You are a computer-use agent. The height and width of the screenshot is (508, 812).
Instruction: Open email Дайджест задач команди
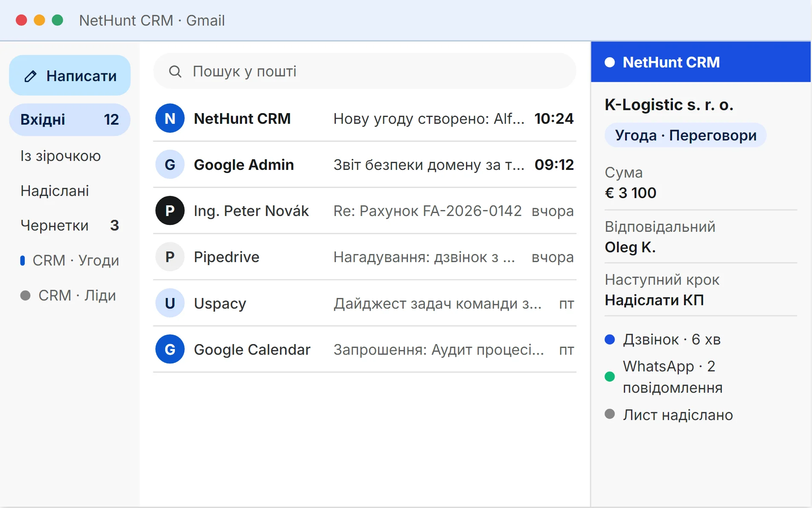point(365,303)
